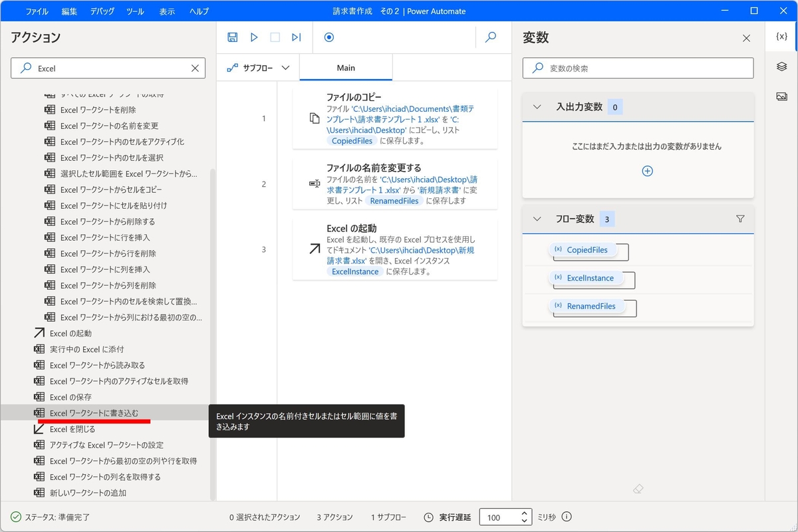Viewport: 798px width, 532px height.
Task: Click the ステータス: 準備完了 status text
Action: click(57, 517)
